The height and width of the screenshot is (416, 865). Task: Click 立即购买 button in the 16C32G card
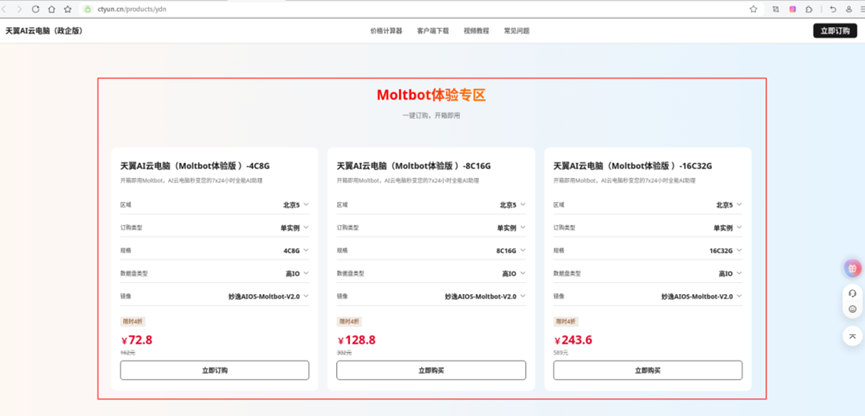tap(648, 370)
